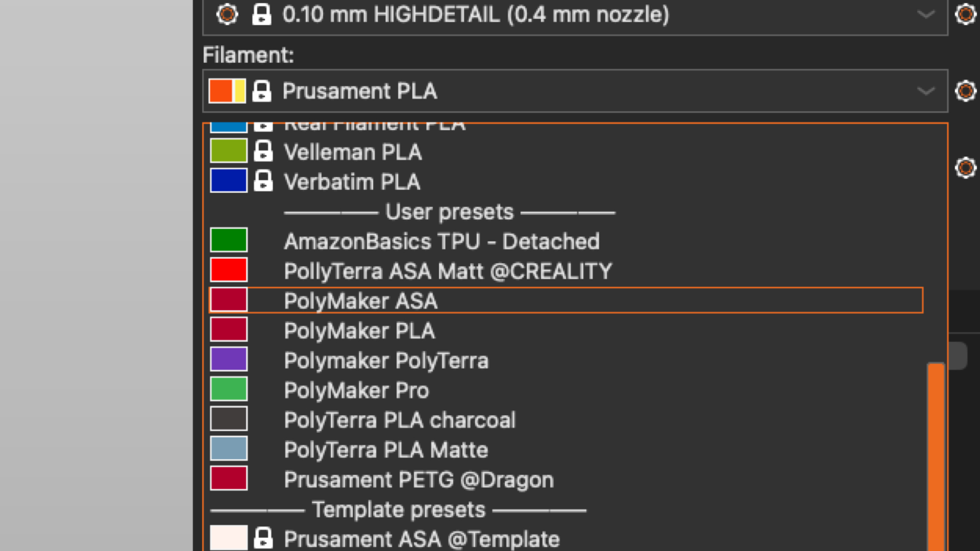
Task: Collapse the Prusament PLA filament dropdown arrow
Action: tap(926, 91)
